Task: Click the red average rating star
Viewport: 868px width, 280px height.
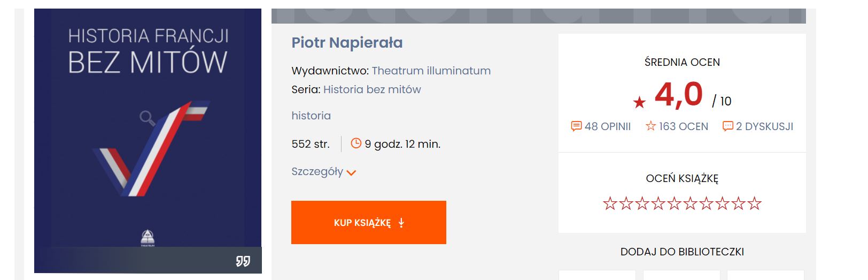Action: coord(639,102)
